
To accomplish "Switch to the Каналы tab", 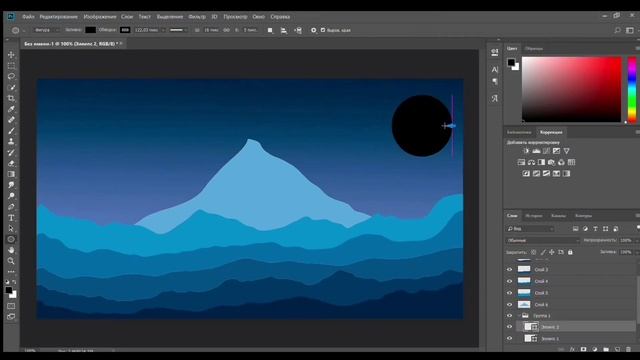I will [558, 216].
